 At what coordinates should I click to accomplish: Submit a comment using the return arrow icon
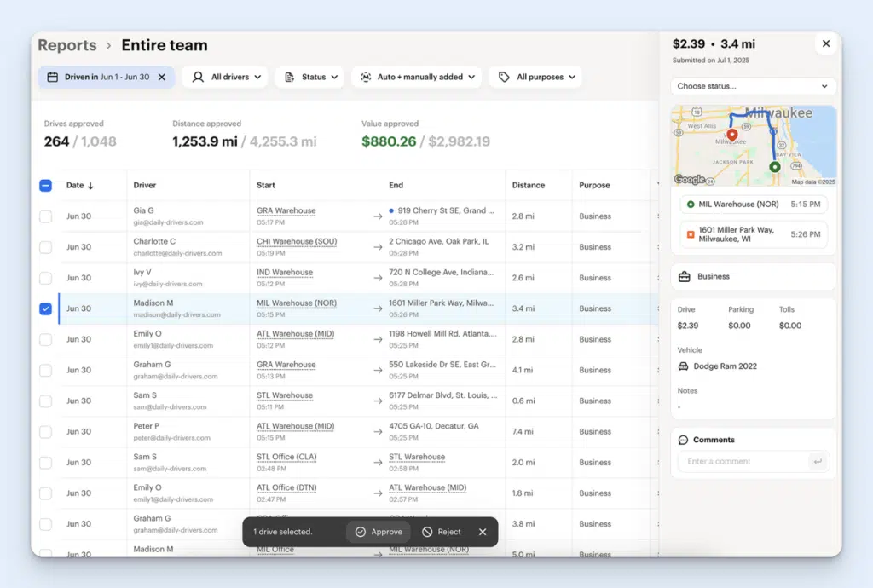point(817,460)
